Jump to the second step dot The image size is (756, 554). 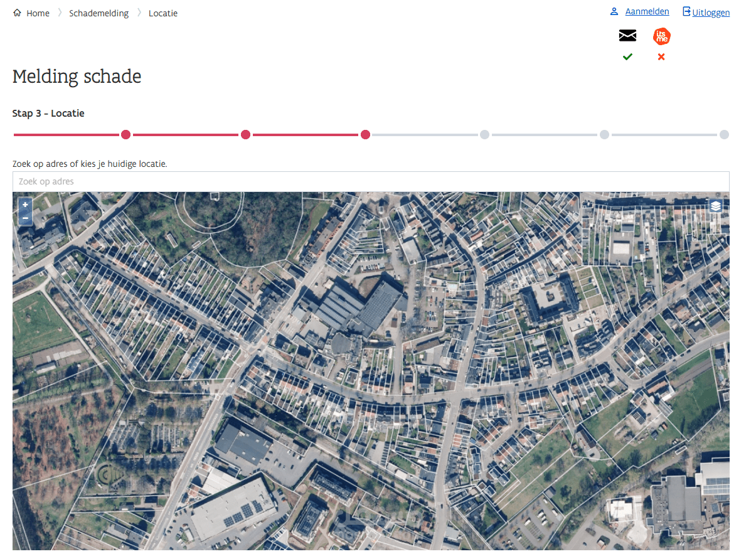(x=245, y=134)
